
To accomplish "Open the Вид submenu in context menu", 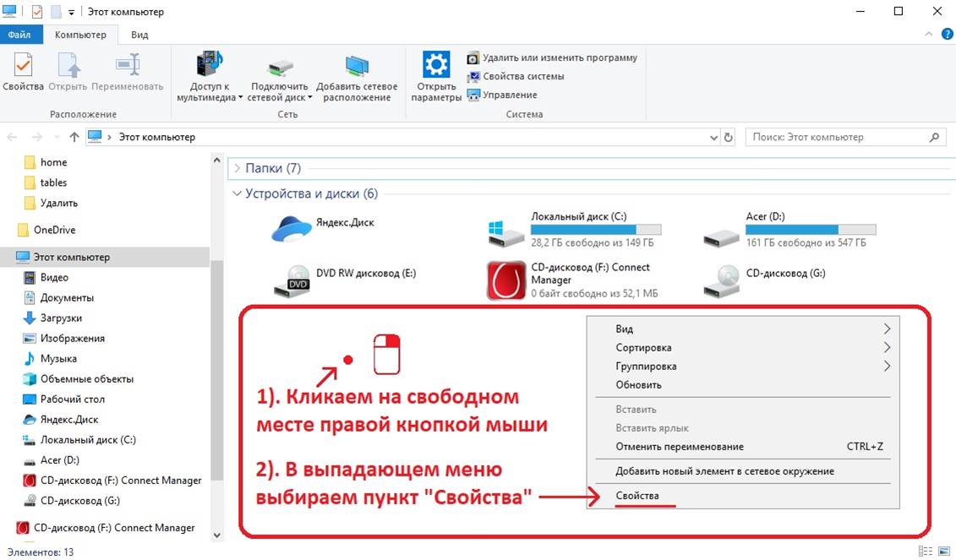I will tap(743, 329).
